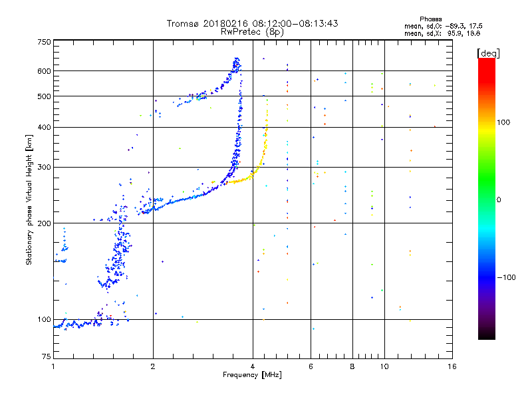Click the '2' frequency axis label
532x399 pixels.
153,366
